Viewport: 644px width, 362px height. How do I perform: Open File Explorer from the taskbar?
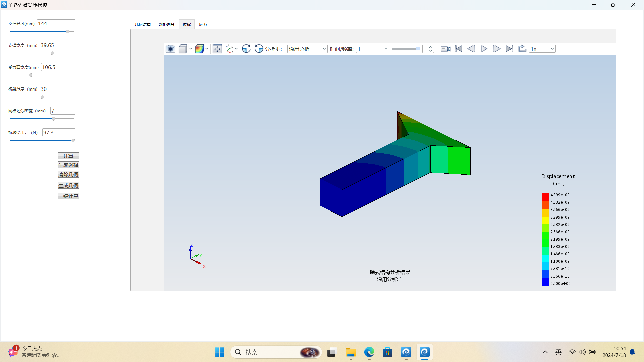tap(351, 352)
